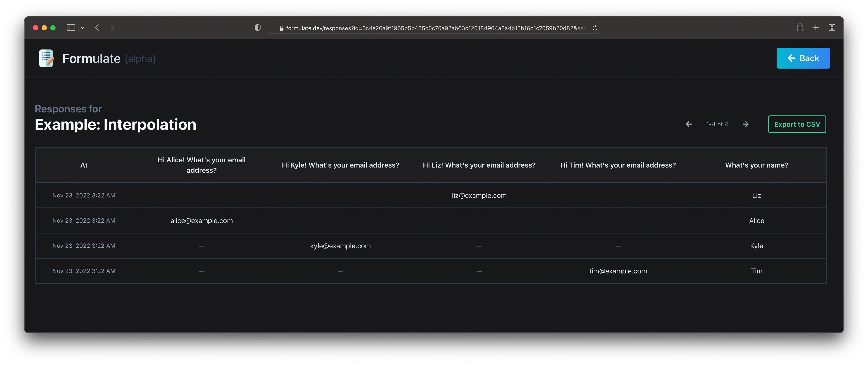Go to previous page of responses

click(x=689, y=124)
